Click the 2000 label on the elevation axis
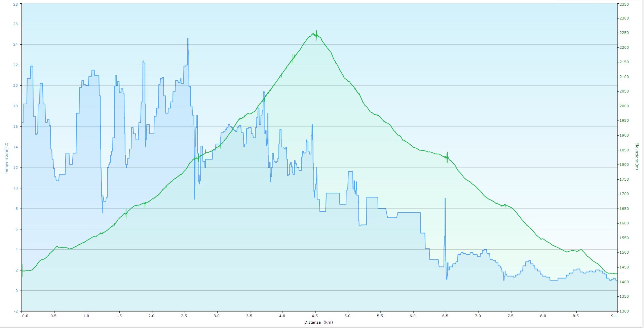This screenshot has width=644, height=328. 624,106
